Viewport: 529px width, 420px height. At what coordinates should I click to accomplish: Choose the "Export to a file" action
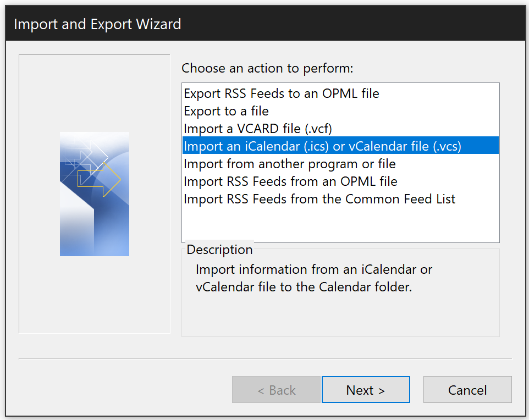pos(226,111)
